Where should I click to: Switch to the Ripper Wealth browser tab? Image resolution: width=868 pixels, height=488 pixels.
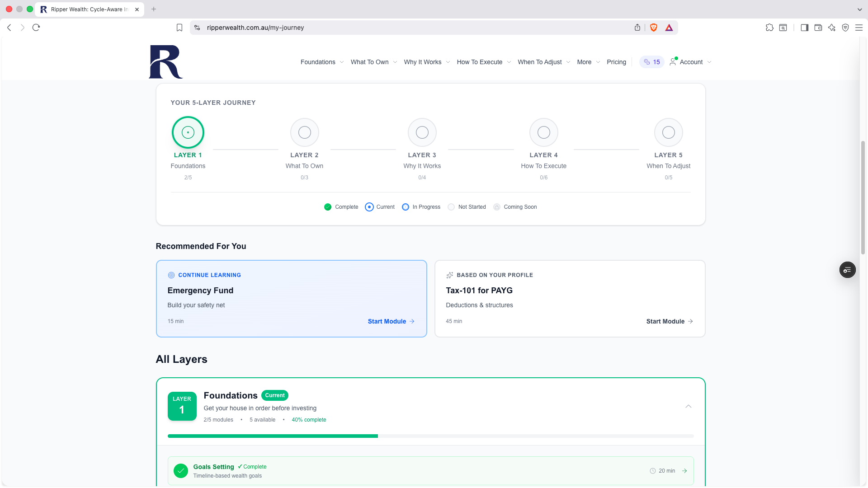click(90, 9)
